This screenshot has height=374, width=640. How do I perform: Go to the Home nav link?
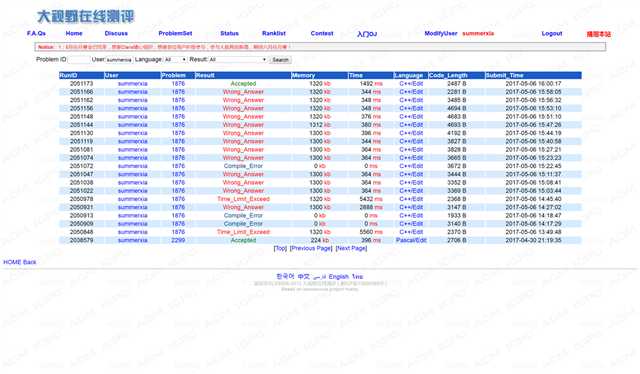[74, 33]
